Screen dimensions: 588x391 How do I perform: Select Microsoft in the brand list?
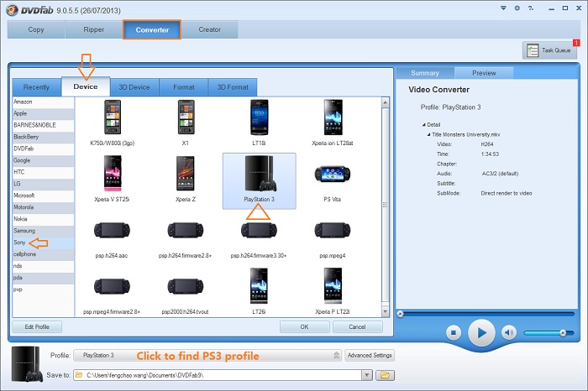[x=44, y=195]
